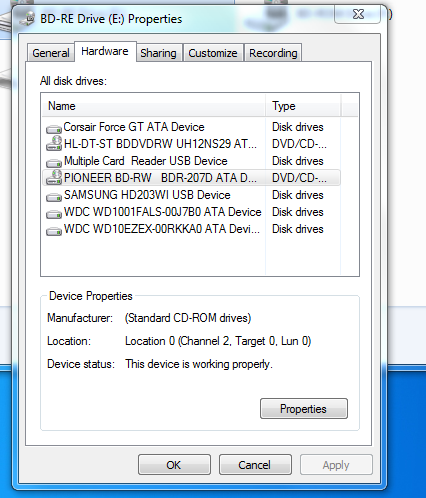The width and height of the screenshot is (426, 498).
Task: Open the Recording tab
Action: click(273, 53)
